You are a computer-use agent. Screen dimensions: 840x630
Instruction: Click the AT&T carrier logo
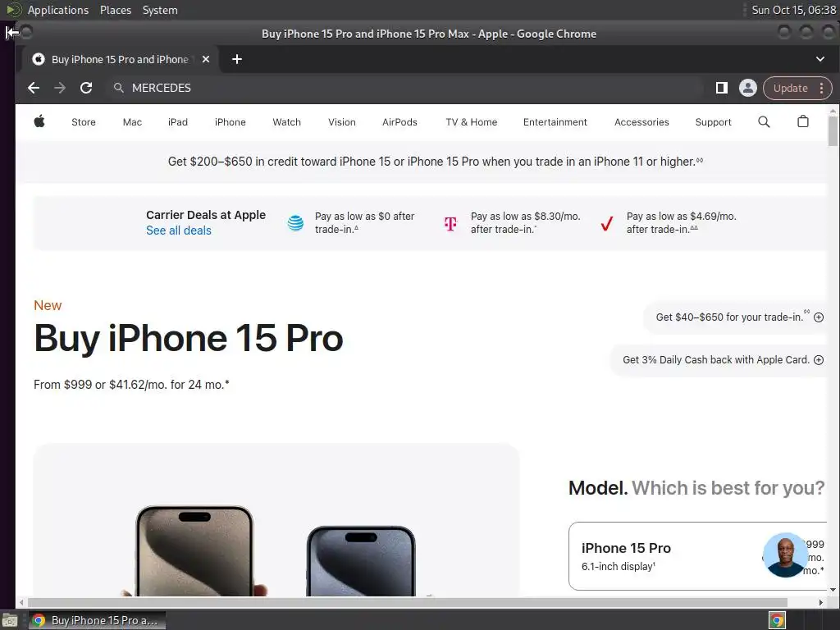295,223
